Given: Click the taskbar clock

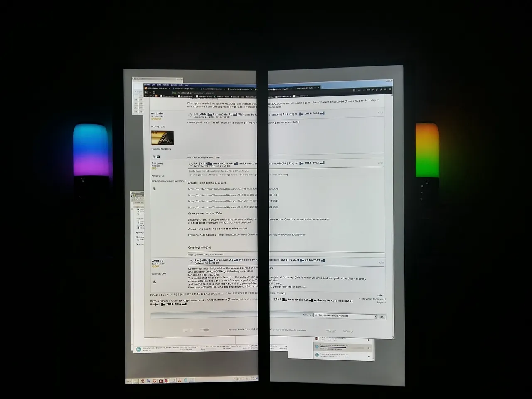Looking at the screenshot, I should [251, 378].
